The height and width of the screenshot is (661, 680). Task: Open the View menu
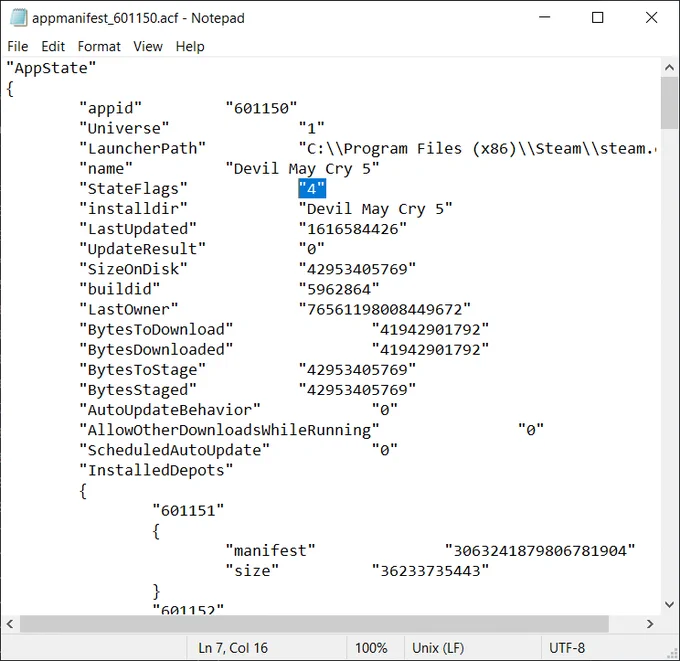pyautogui.click(x=148, y=46)
